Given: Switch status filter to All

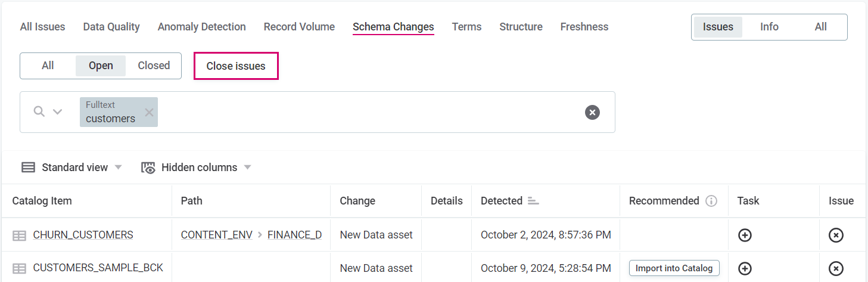Looking at the screenshot, I should coord(48,66).
